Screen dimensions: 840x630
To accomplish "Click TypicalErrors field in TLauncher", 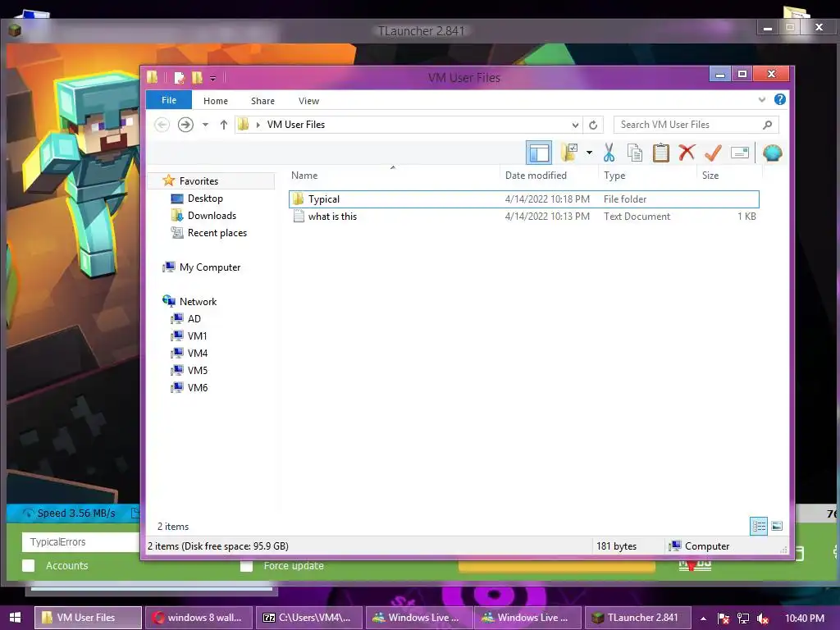I will pos(80,541).
